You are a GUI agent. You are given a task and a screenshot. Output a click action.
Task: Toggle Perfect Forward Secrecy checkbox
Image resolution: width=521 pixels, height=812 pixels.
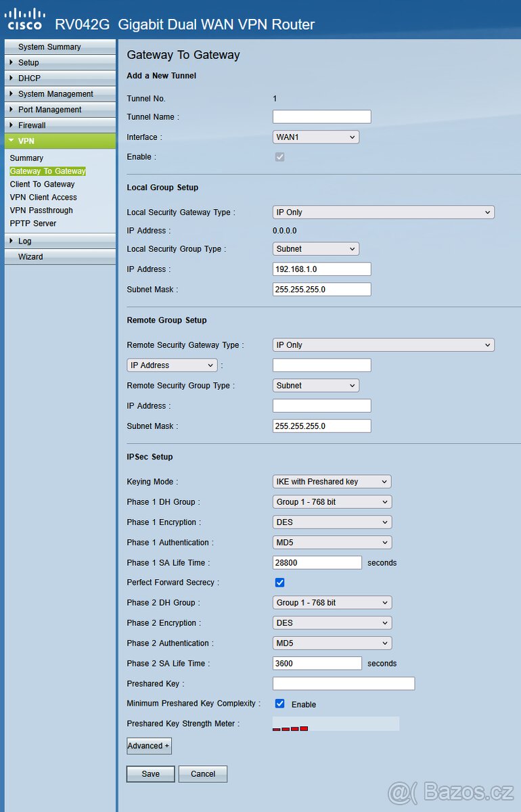point(280,583)
